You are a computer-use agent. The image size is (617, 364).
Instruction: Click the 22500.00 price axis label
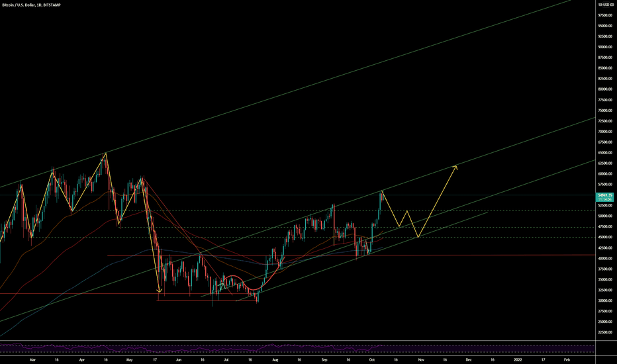coord(605,332)
